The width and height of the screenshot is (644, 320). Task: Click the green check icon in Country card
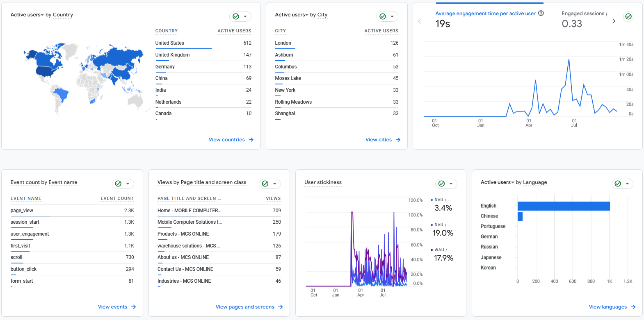(x=236, y=16)
